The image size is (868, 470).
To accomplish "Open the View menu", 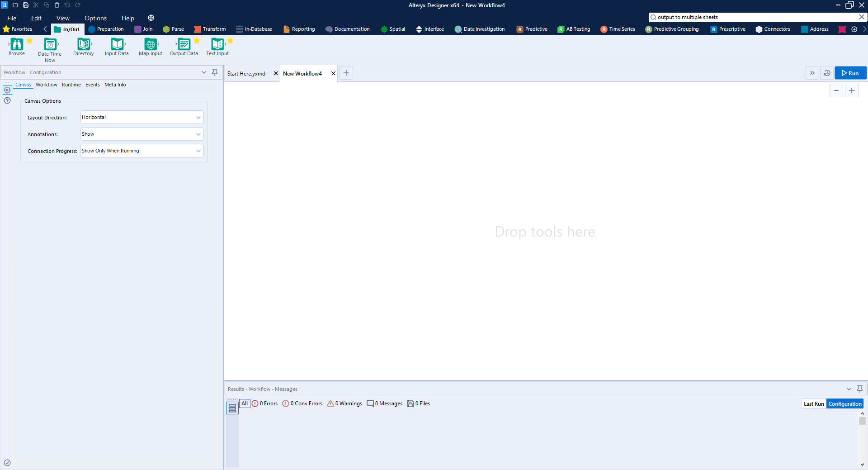I will point(63,18).
